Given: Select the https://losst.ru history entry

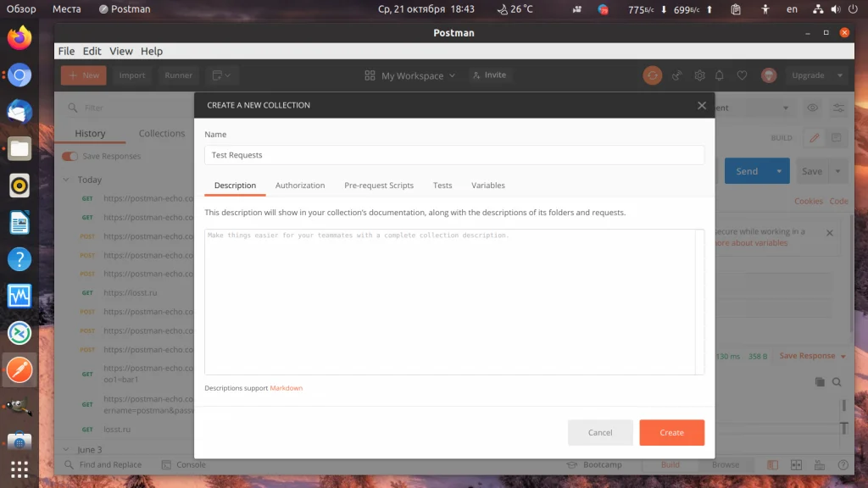Looking at the screenshot, I should click(x=130, y=292).
